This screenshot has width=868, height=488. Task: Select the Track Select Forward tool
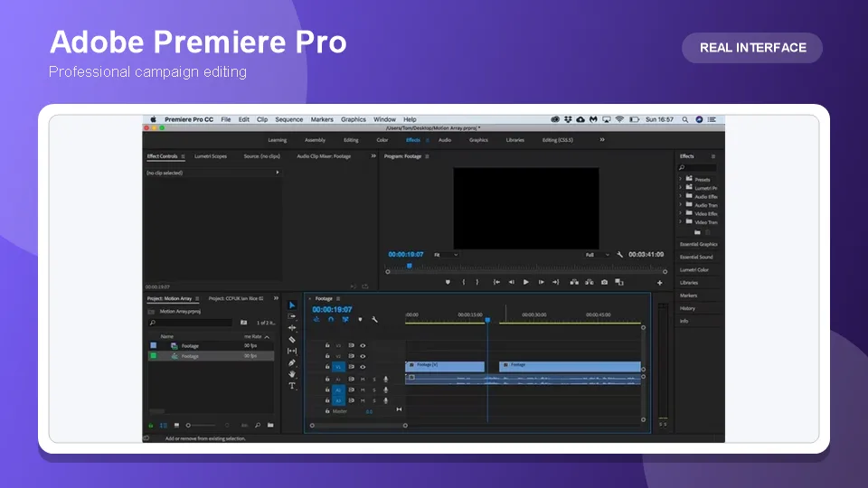[x=292, y=316]
